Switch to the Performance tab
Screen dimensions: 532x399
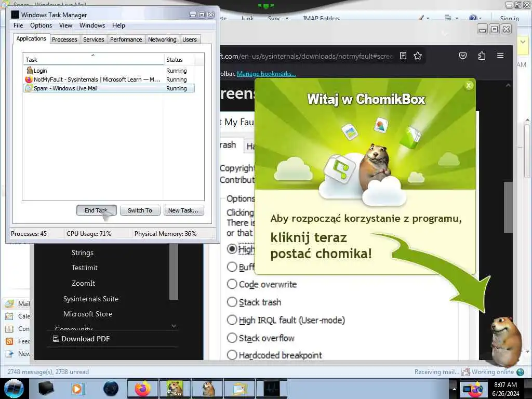click(126, 39)
